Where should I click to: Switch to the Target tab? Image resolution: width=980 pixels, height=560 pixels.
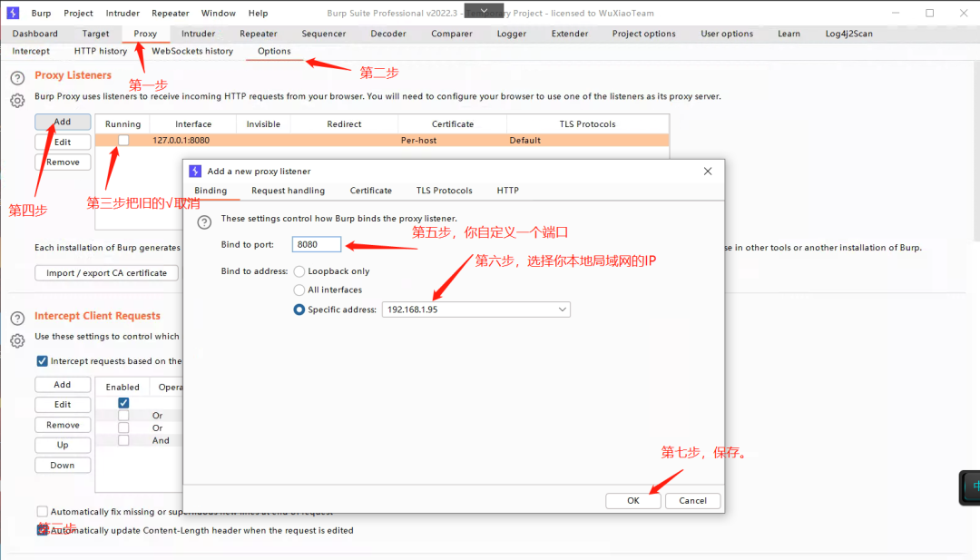coord(95,34)
